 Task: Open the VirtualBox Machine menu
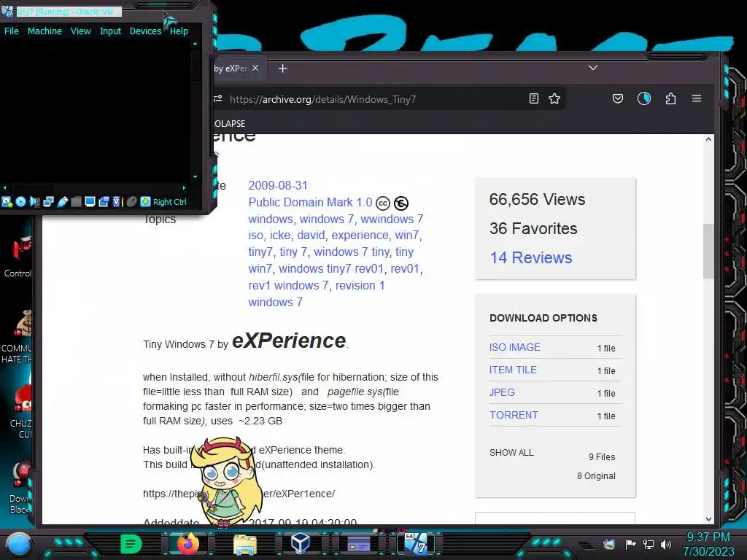[44, 31]
